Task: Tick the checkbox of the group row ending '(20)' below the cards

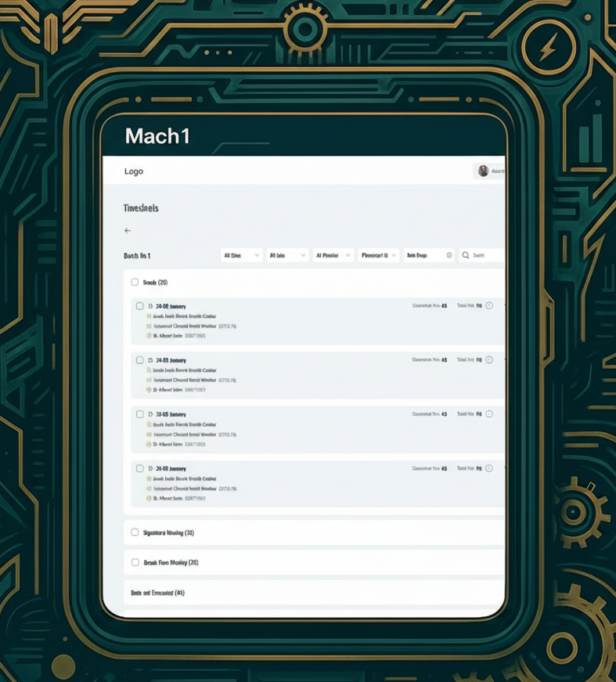Action: point(135,532)
